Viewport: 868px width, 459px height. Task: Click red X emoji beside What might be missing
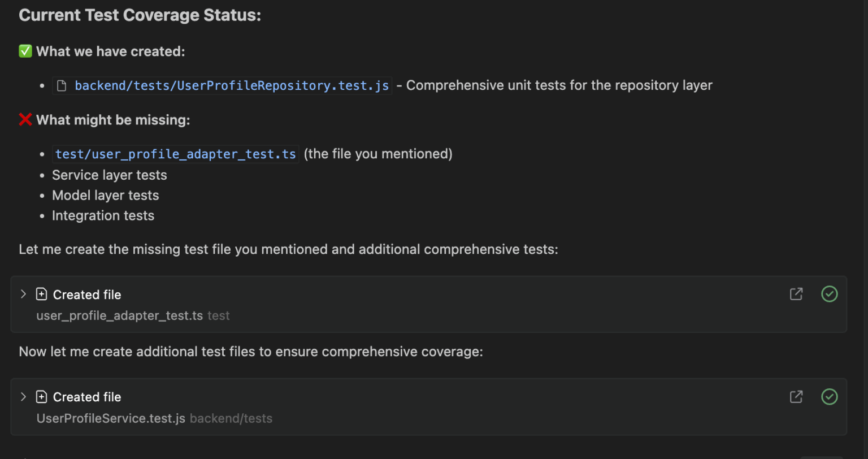(25, 120)
